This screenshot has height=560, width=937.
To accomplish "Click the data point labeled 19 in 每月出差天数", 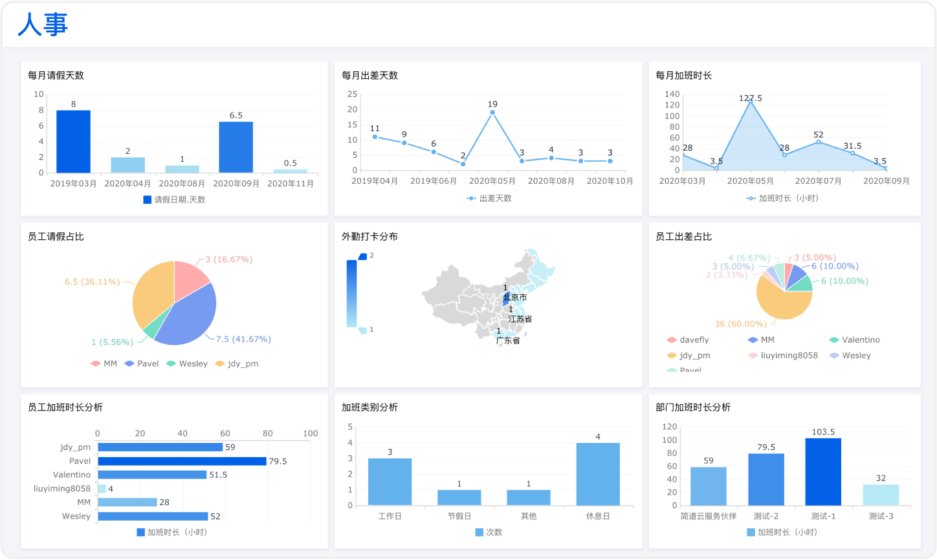I will click(x=492, y=113).
